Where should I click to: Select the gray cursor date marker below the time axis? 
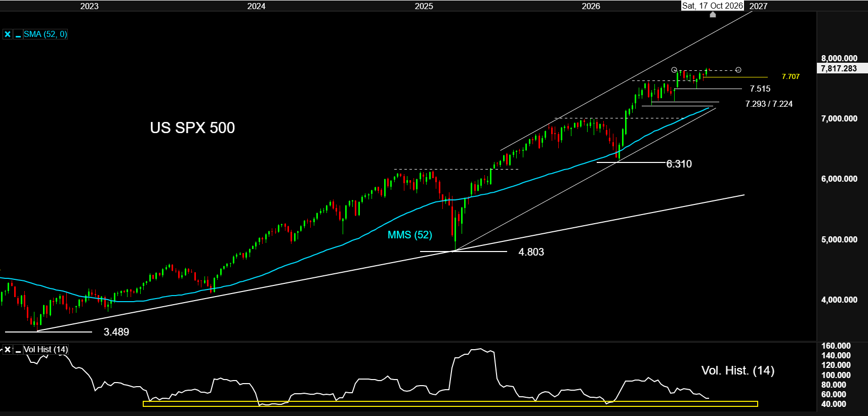point(713,14)
